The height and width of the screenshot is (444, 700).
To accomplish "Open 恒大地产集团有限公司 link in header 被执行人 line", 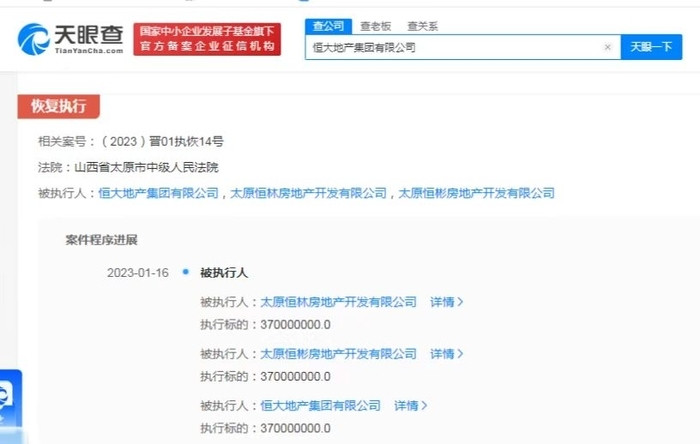I will point(158,193).
